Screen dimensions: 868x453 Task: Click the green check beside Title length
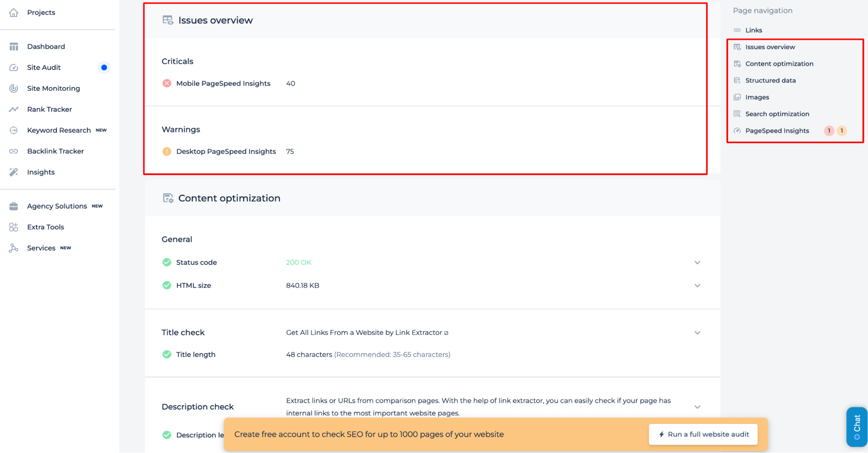167,354
